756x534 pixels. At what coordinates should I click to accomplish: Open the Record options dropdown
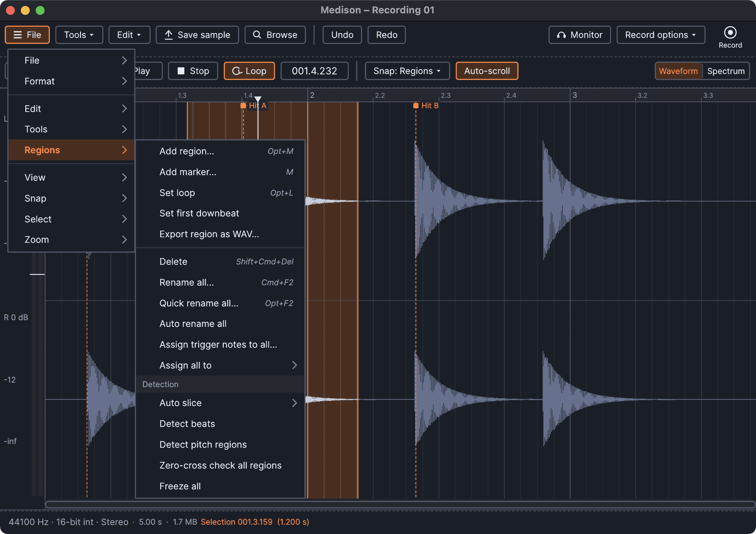(661, 35)
